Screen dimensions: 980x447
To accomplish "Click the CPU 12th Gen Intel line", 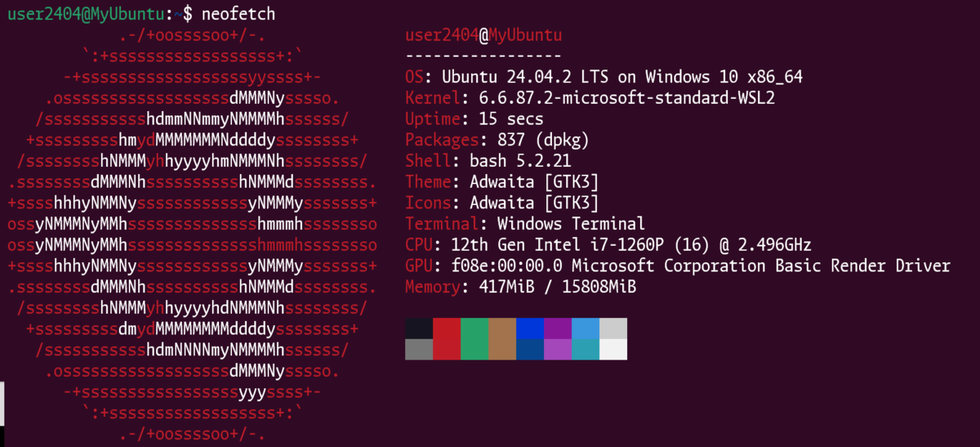I will 608,244.
